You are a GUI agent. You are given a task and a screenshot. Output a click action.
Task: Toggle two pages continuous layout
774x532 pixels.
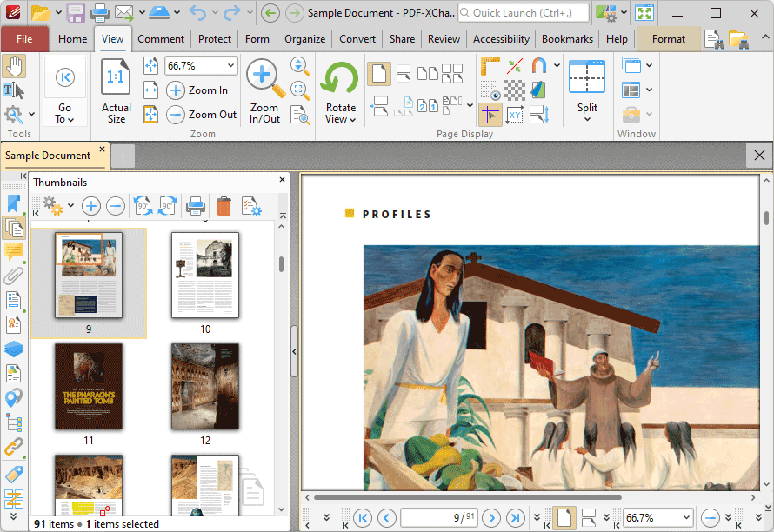click(x=452, y=74)
